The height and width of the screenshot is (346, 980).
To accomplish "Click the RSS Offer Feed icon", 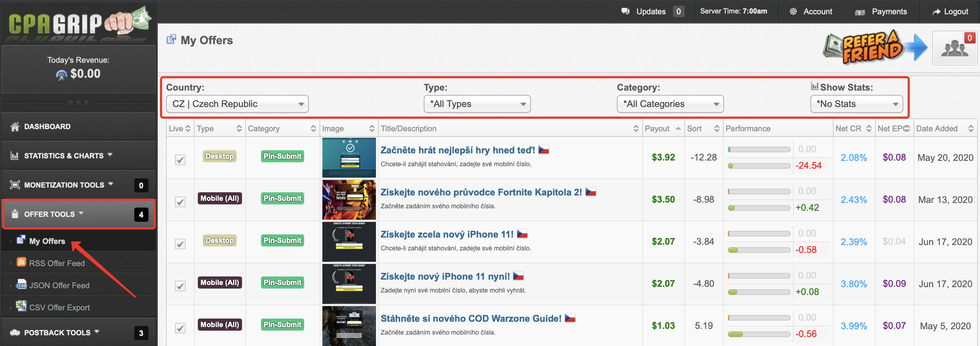I will (x=21, y=262).
